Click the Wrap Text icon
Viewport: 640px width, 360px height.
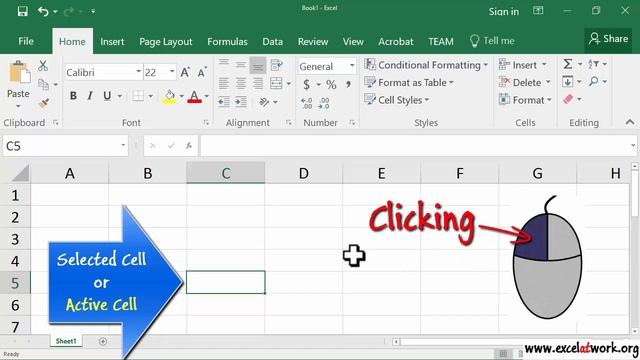point(277,64)
